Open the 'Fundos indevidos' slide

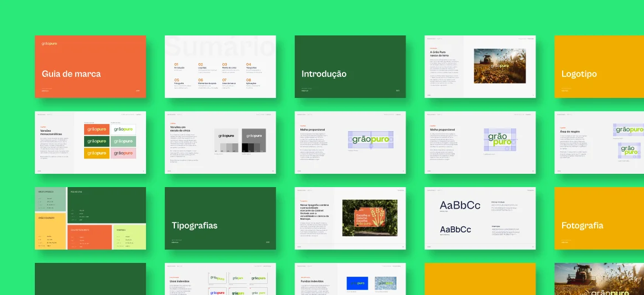[x=350, y=279]
